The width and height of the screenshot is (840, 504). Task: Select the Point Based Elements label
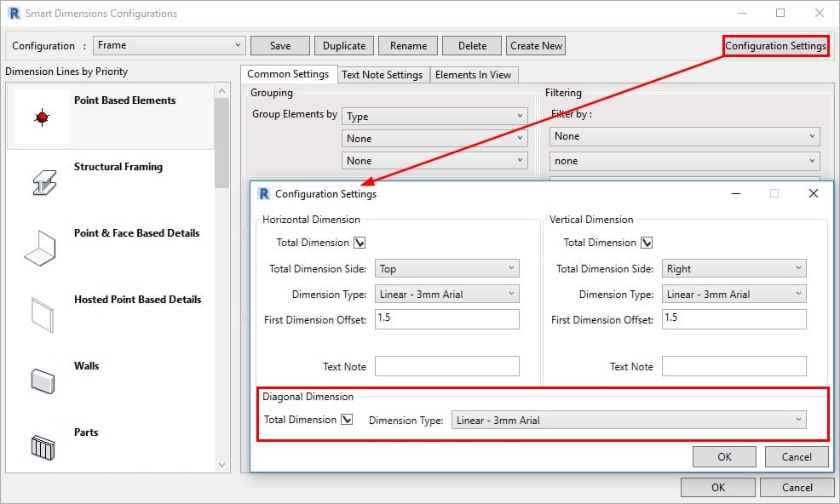click(125, 100)
